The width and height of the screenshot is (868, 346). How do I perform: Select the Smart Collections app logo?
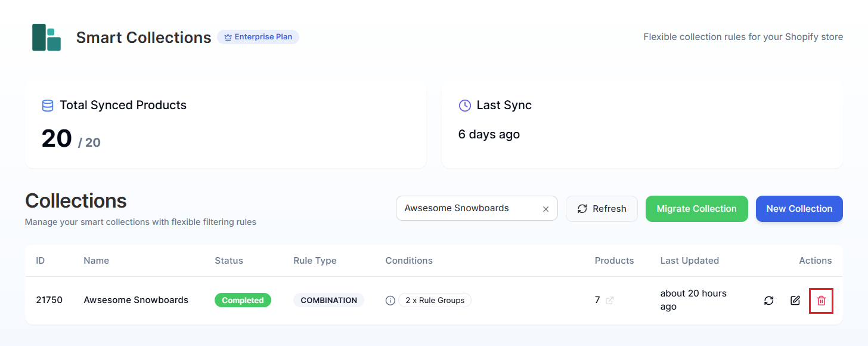(x=46, y=37)
